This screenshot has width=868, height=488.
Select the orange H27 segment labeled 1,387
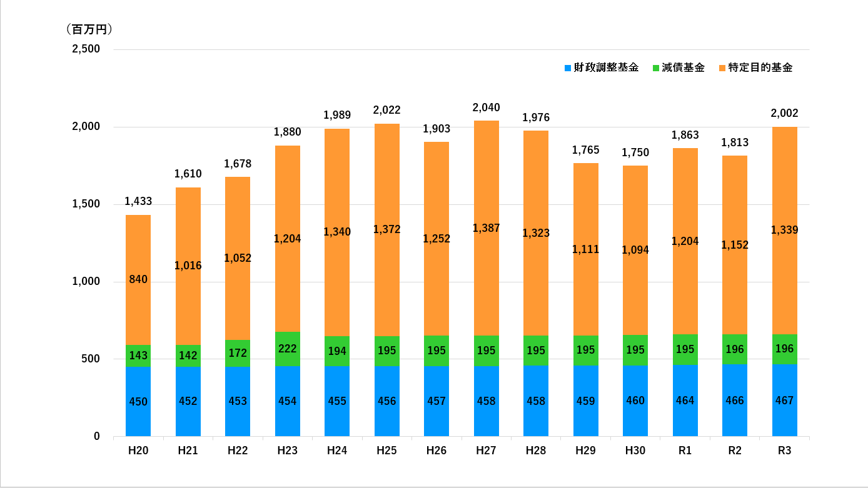click(487, 228)
